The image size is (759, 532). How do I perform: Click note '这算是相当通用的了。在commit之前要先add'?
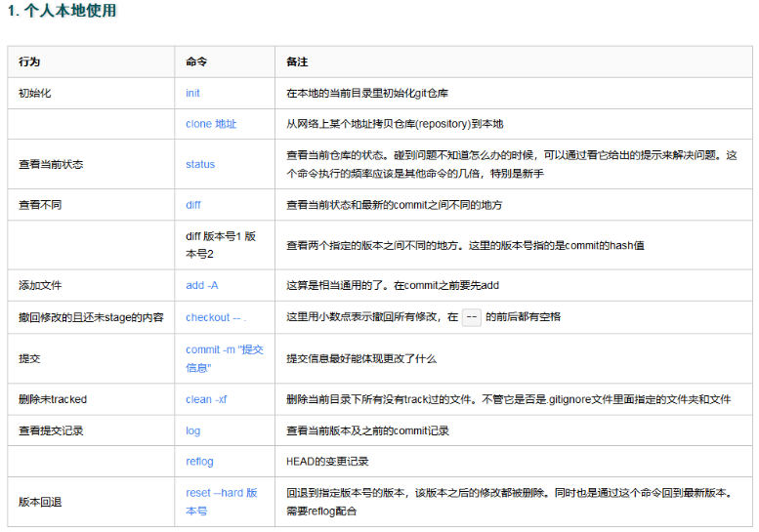[x=393, y=285]
